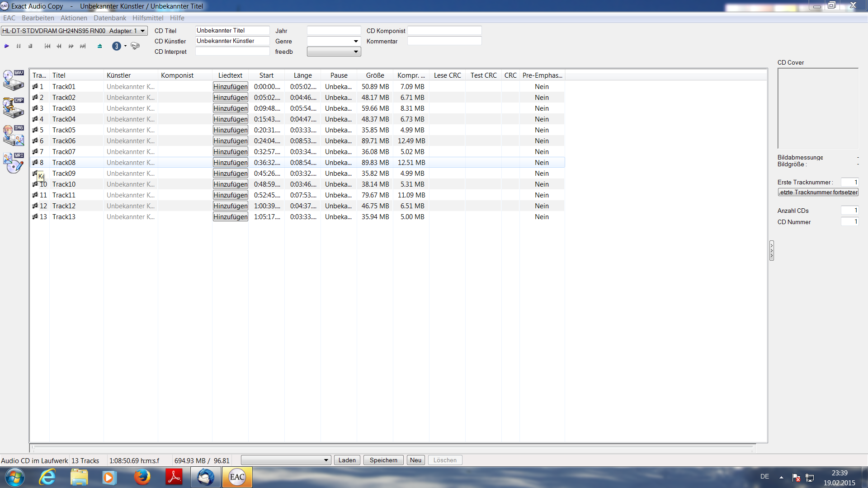This screenshot has width=868, height=488.
Task: Click the Speichern button
Action: (383, 460)
